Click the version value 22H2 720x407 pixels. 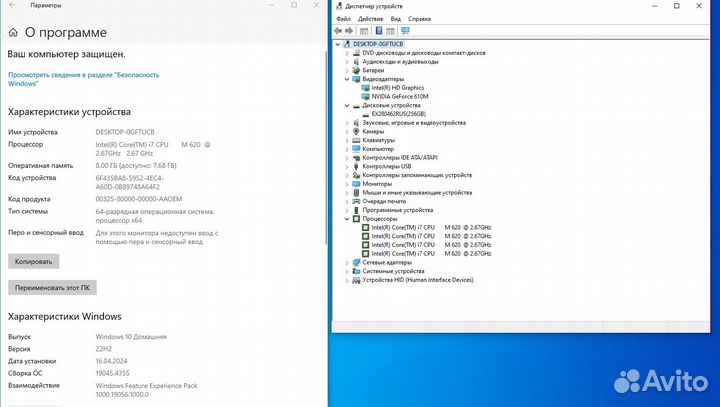click(104, 349)
